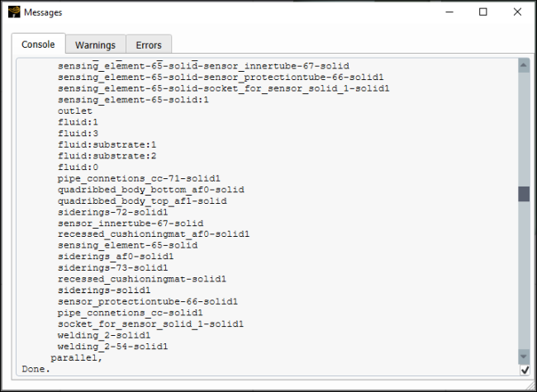537x392 pixels.
Task: Click the 'Done.' line
Action: [36, 369]
